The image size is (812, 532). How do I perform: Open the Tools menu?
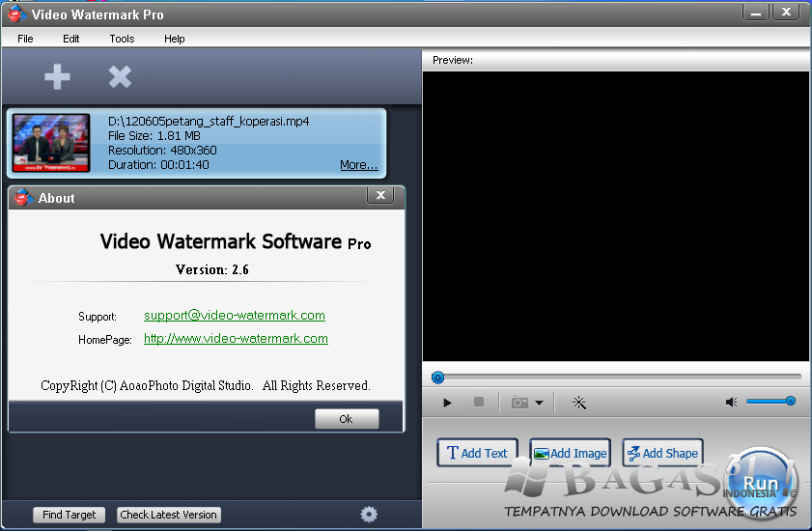[122, 39]
